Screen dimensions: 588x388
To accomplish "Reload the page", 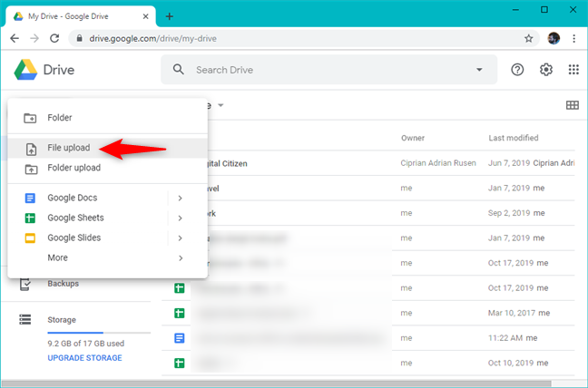I will point(54,38).
